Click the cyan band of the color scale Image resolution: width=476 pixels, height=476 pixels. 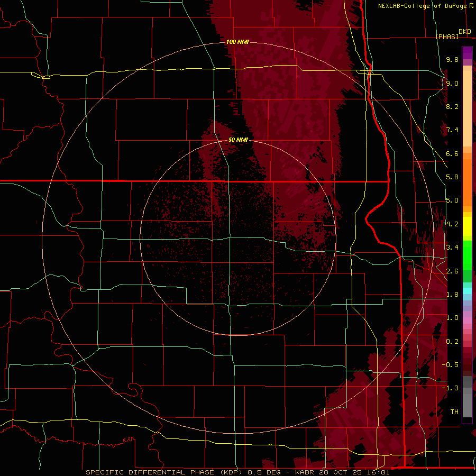click(x=467, y=290)
